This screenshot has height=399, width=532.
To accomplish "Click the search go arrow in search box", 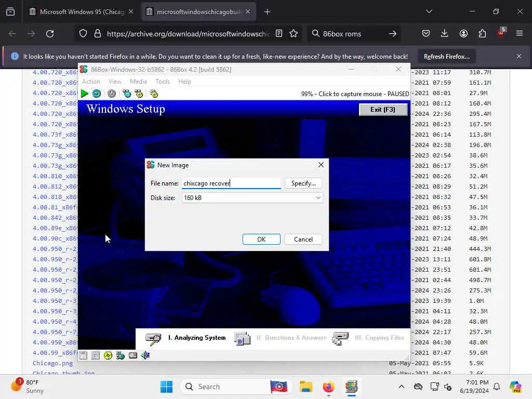I will coord(393,34).
